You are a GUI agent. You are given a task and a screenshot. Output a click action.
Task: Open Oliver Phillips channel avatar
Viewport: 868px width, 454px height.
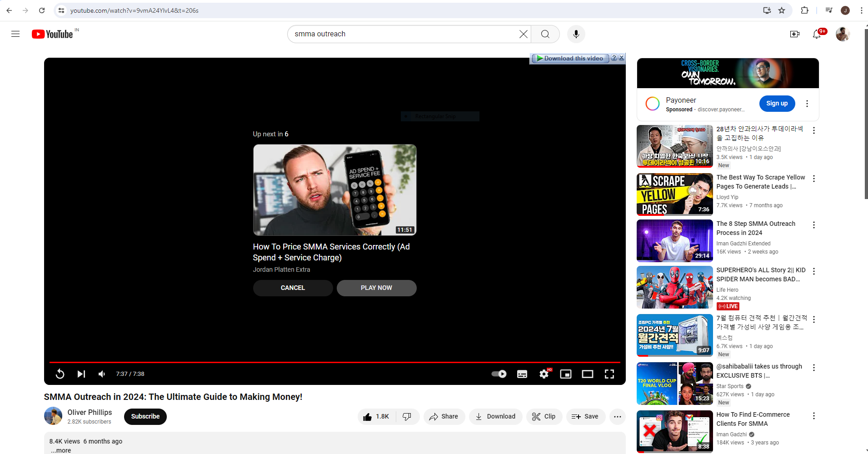[53, 416]
